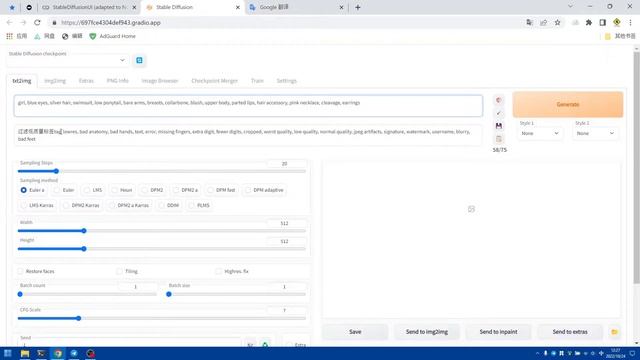
Task: Select the DDIM sampling method
Action: tap(169, 205)
